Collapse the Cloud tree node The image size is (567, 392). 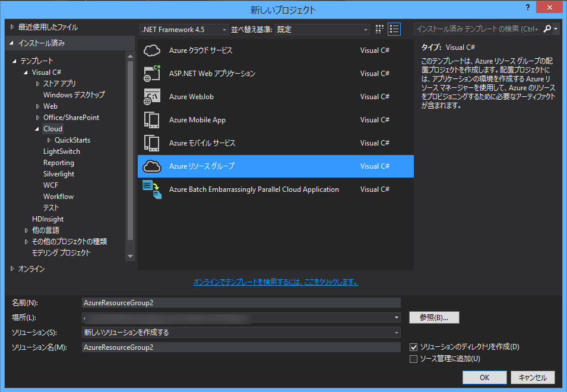(37, 129)
